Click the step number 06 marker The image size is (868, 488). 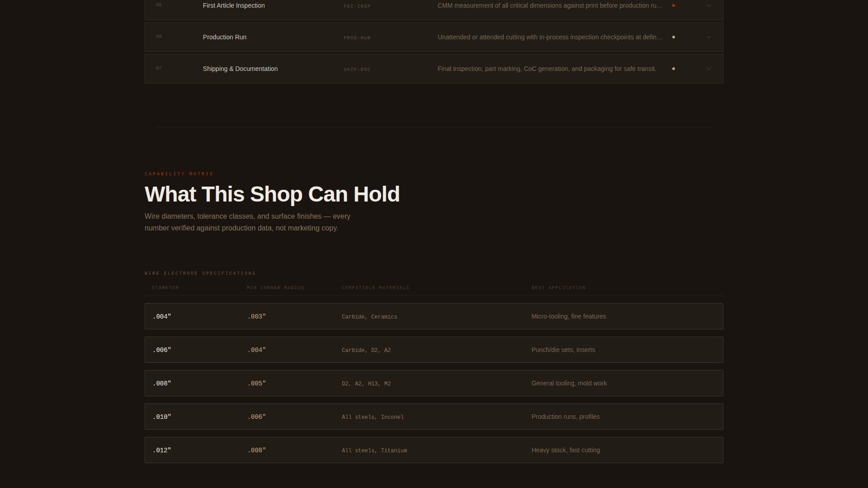158,36
